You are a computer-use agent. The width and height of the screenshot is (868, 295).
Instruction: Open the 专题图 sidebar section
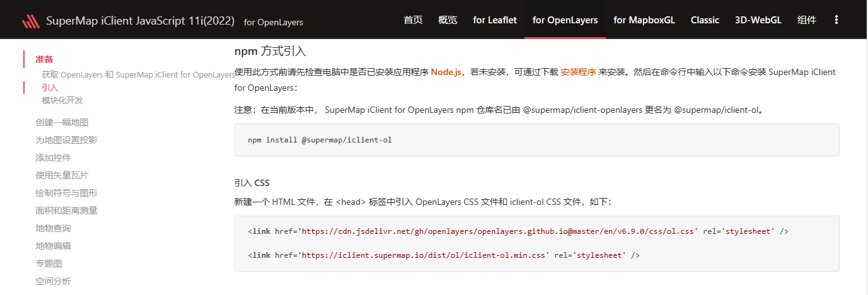coord(49,263)
